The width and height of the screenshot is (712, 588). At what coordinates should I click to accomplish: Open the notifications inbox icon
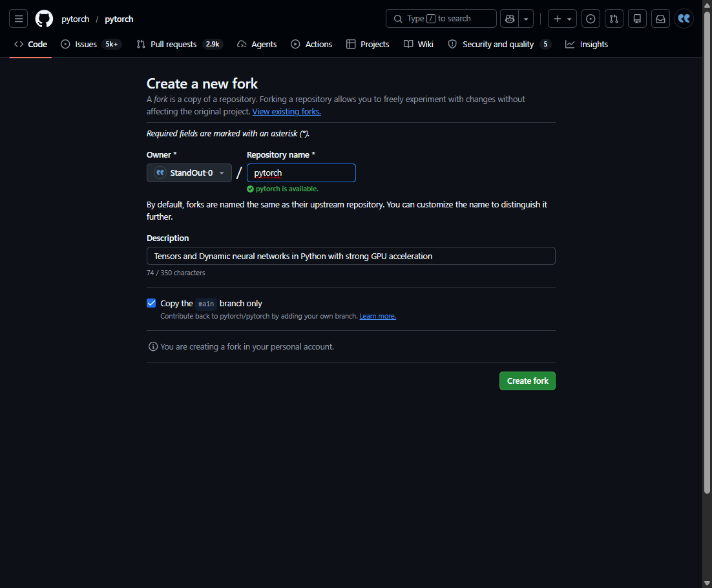tap(660, 19)
